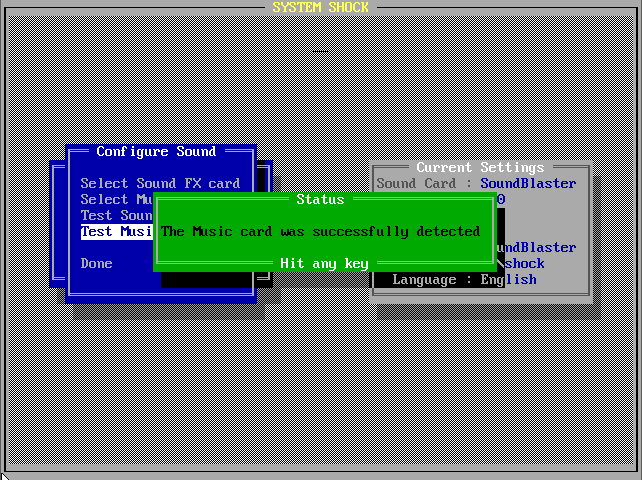Choose 'Select Sound FX card' option
The height and width of the screenshot is (480, 642).
click(160, 183)
